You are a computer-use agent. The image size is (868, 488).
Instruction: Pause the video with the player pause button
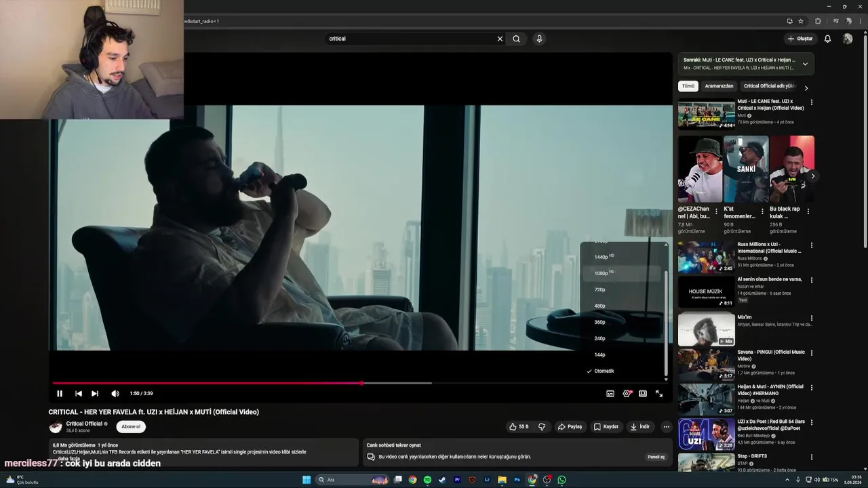[60, 394]
